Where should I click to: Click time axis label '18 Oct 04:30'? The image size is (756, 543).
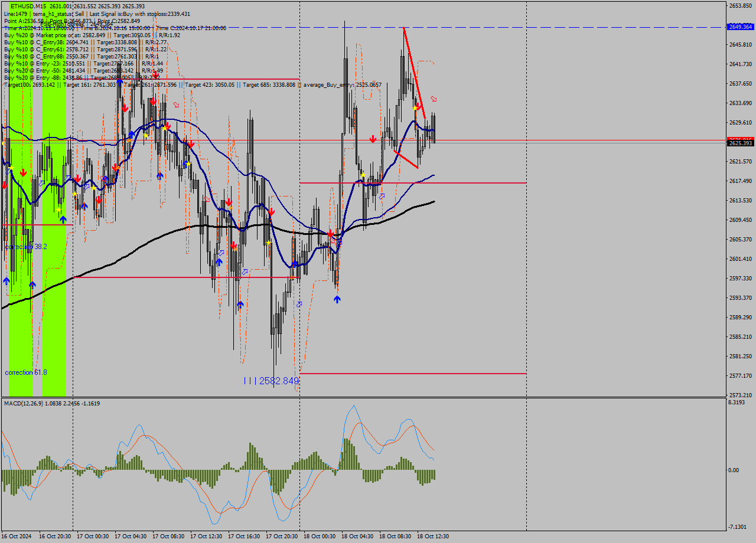coord(357,537)
